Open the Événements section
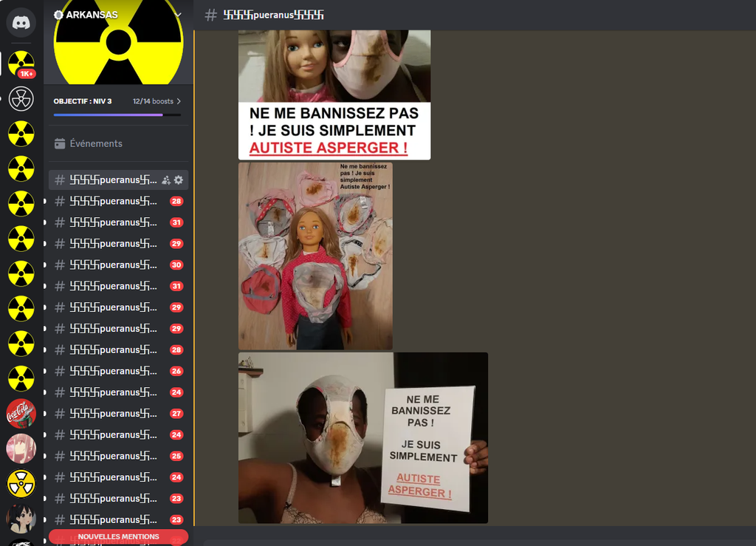The image size is (756, 546). (96, 143)
